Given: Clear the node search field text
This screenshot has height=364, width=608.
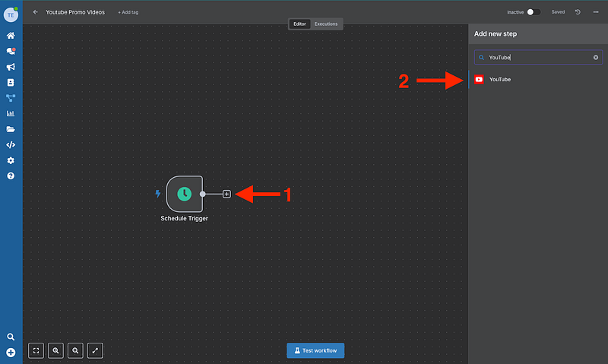Looking at the screenshot, I should pos(596,57).
